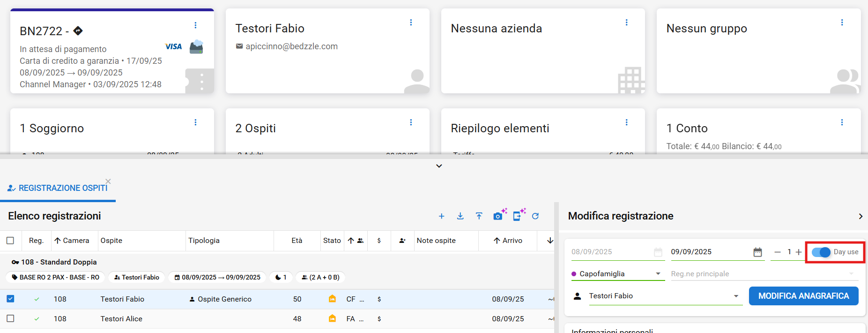Viewport: 868px width, 333px height.
Task: Click the upload registrations icon
Action: 479,216
